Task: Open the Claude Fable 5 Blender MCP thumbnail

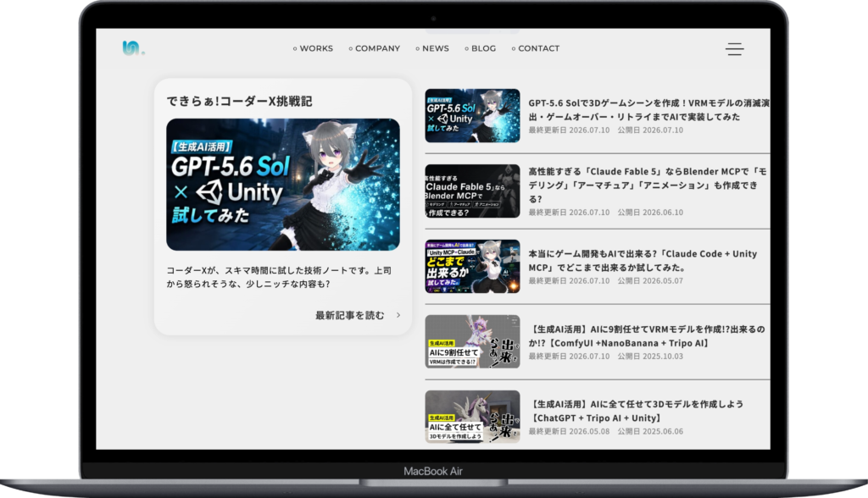Action: (472, 191)
